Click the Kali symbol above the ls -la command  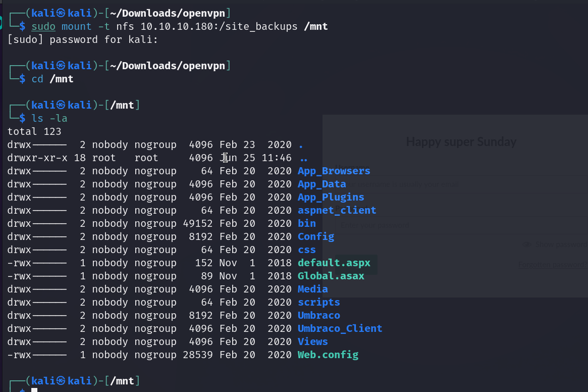click(x=61, y=105)
